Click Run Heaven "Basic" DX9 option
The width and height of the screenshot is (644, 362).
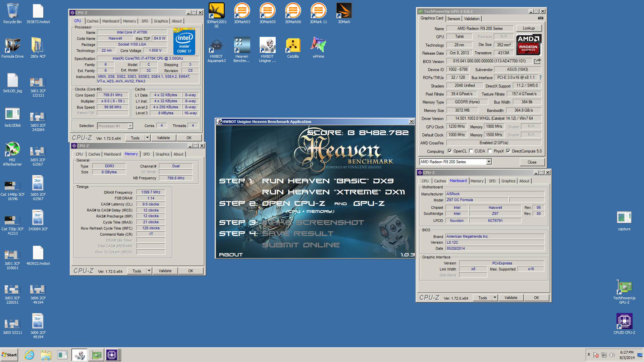327,181
